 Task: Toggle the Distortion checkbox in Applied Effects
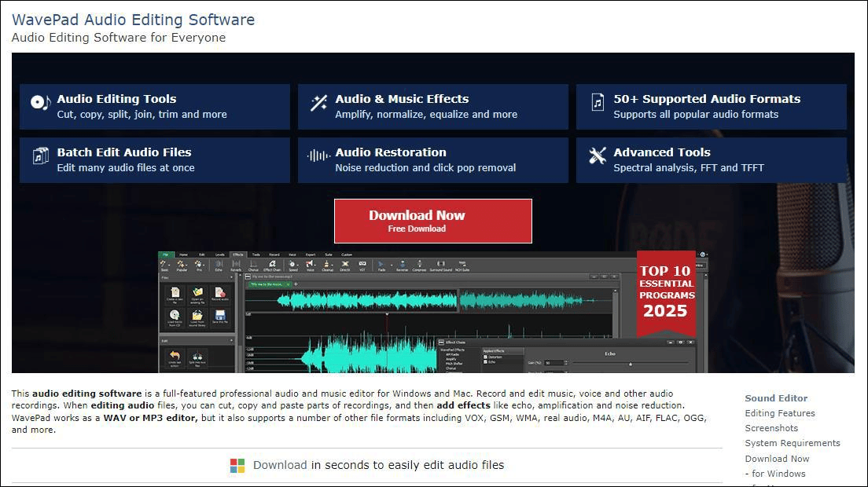[x=485, y=357]
